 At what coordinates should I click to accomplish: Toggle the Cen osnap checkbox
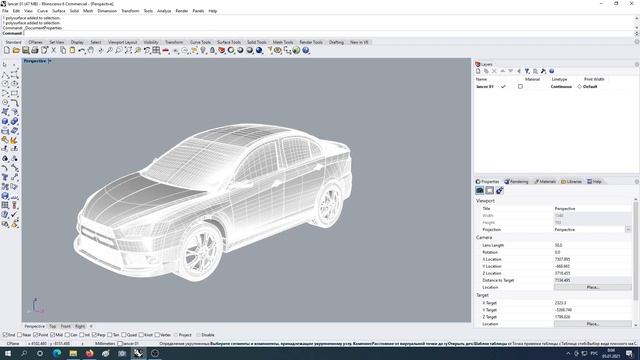(x=67, y=335)
